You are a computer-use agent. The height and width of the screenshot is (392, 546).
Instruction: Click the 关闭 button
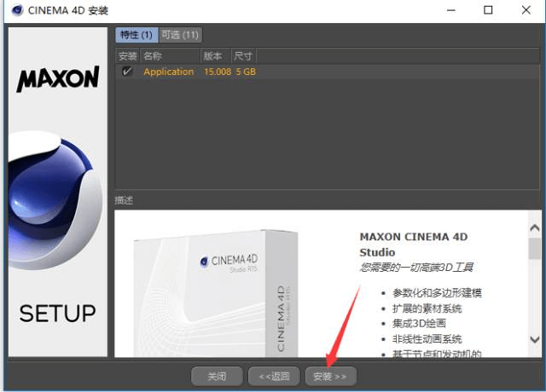[217, 376]
